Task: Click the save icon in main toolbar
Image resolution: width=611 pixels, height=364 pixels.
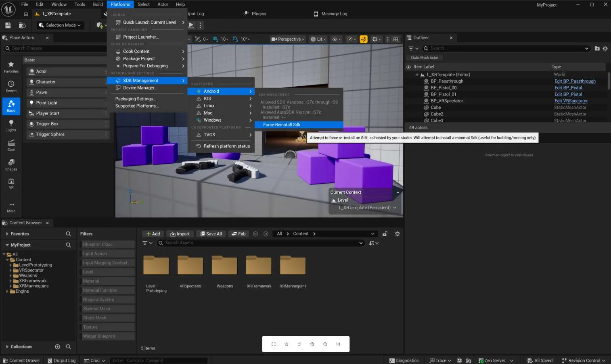Action: (x=8, y=25)
